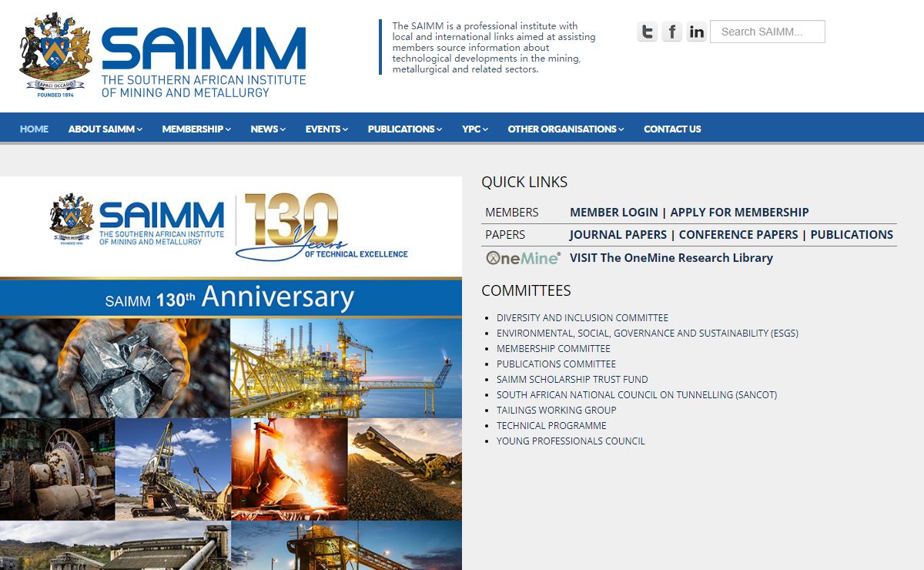The width and height of the screenshot is (924, 570).
Task: Click the molten metal furnace photo
Action: click(289, 469)
